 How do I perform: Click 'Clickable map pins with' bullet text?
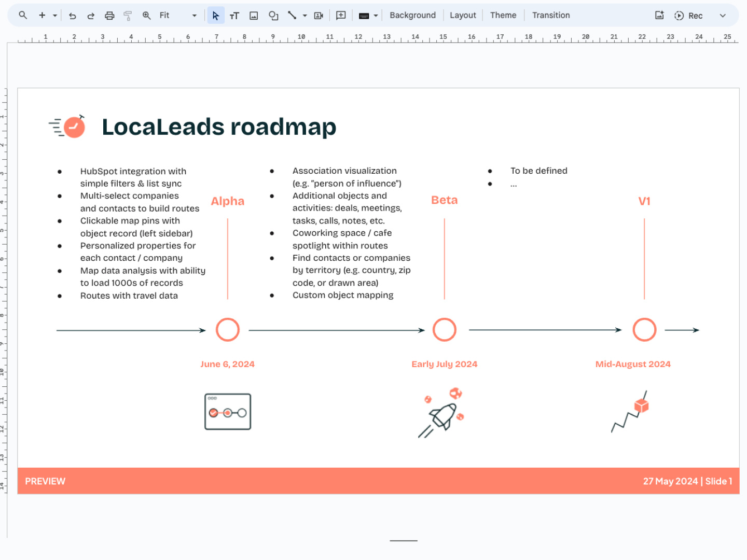tap(130, 220)
